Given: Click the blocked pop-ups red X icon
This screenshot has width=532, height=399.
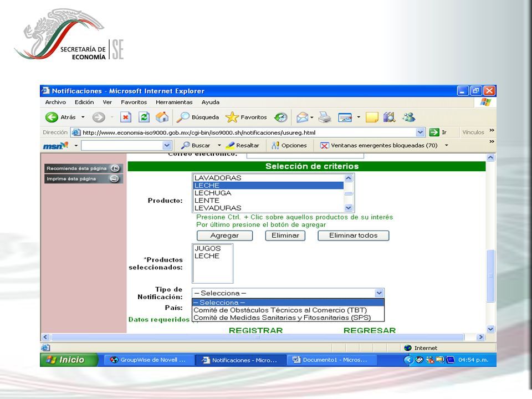Looking at the screenshot, I should 324,146.
